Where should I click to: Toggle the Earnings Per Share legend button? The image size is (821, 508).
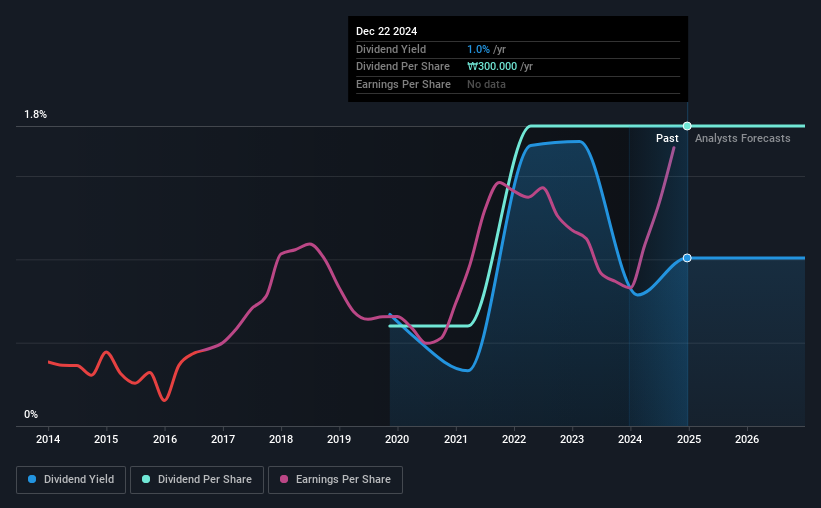(335, 480)
